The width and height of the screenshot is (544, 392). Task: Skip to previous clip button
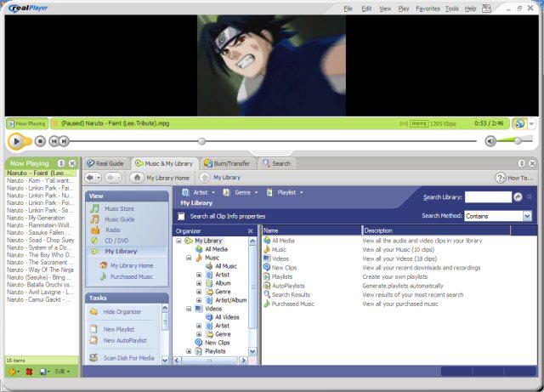coord(54,141)
